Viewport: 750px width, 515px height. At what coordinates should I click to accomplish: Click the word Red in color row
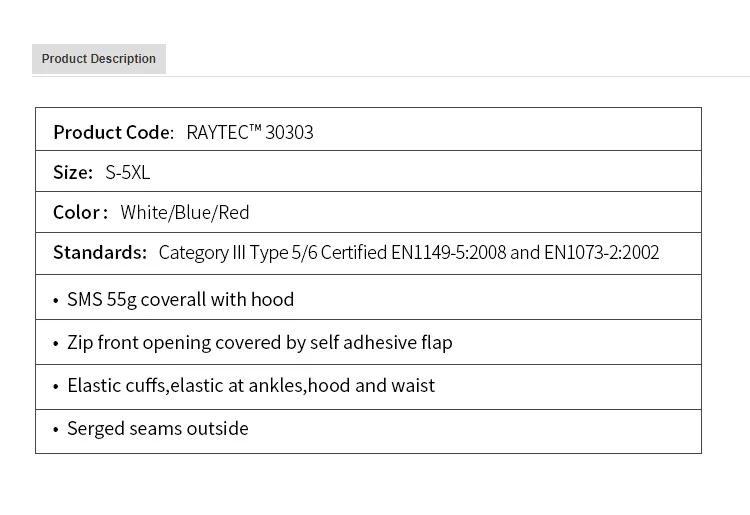tap(233, 212)
